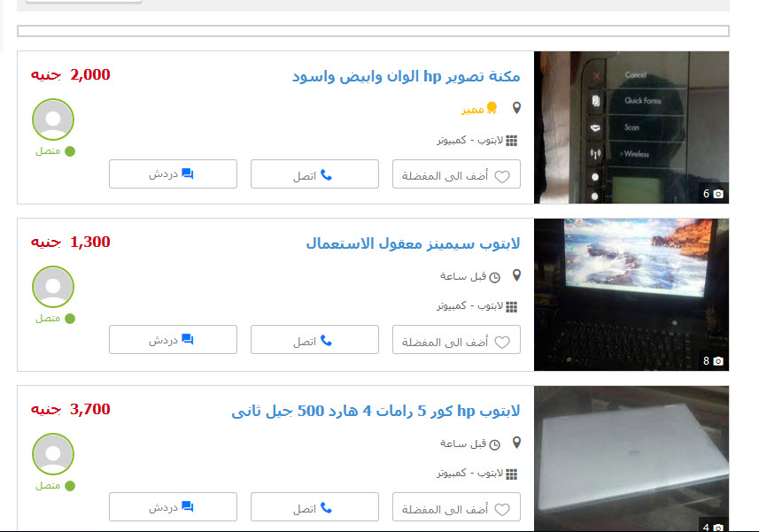Click the location pin on the Siemens laptop listing
Screen dimensions: 759x532
(x=516, y=275)
